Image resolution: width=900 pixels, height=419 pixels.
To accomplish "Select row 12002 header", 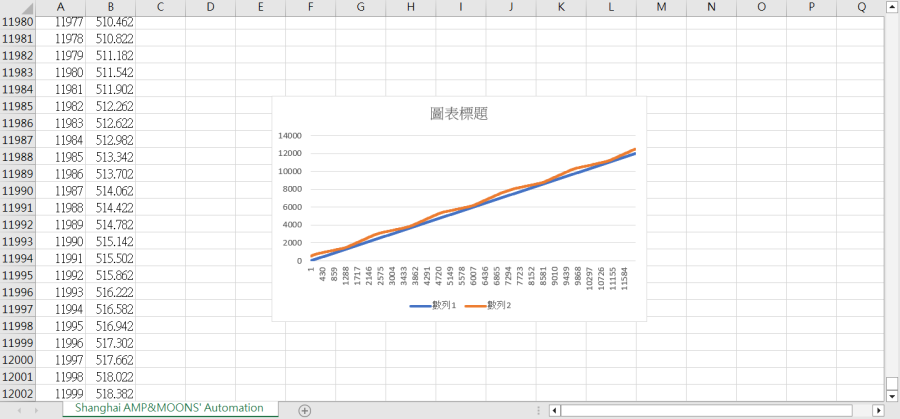I will [20, 395].
